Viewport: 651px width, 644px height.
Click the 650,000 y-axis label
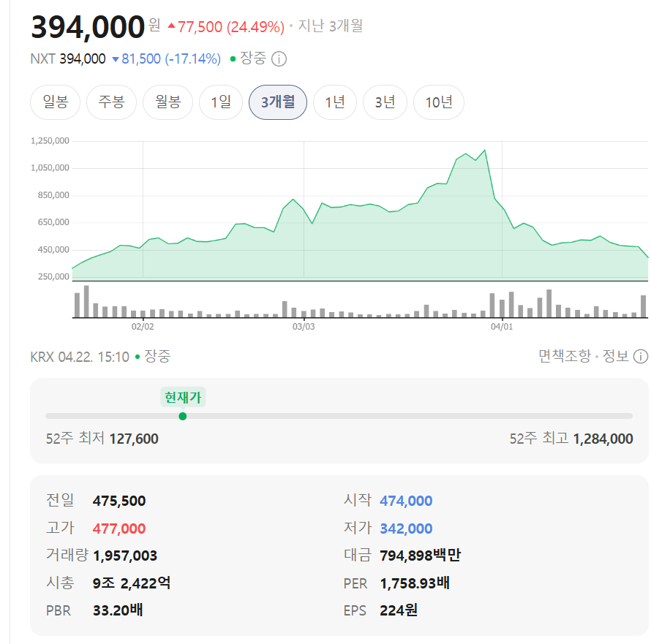tap(53, 222)
